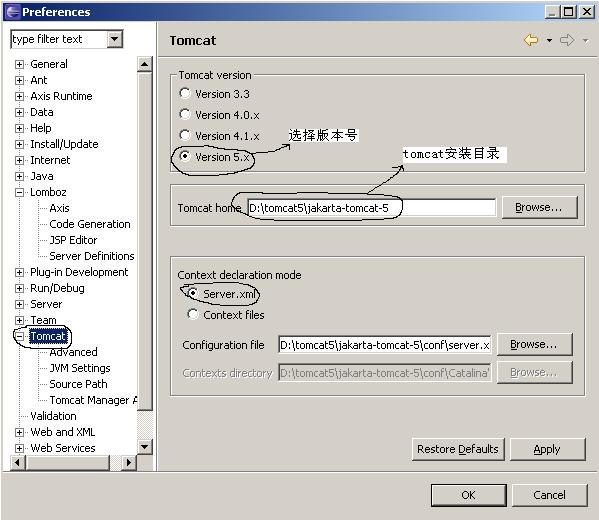The image size is (599, 520).
Task: Select Code Generation under Lomboz
Action: tap(90, 224)
